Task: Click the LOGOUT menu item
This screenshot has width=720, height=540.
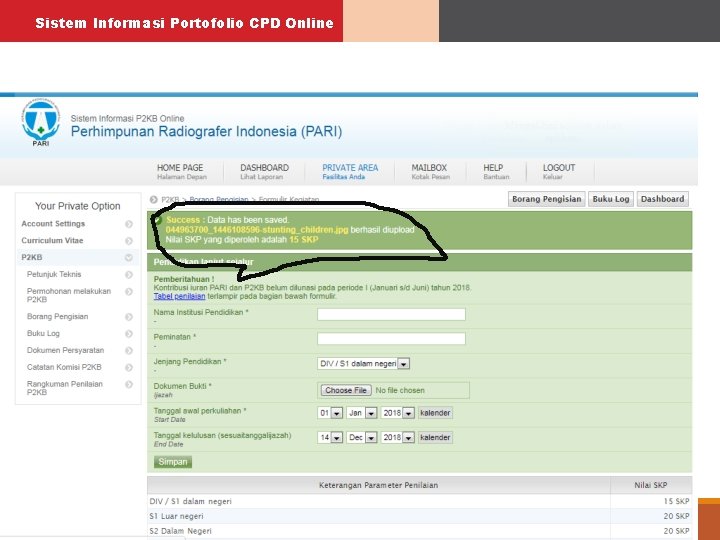Action: click(559, 172)
